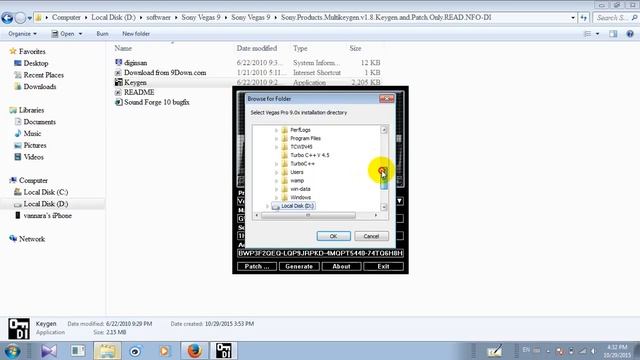Click the Explorer help icon
The image size is (640, 360).
click(x=630, y=34)
